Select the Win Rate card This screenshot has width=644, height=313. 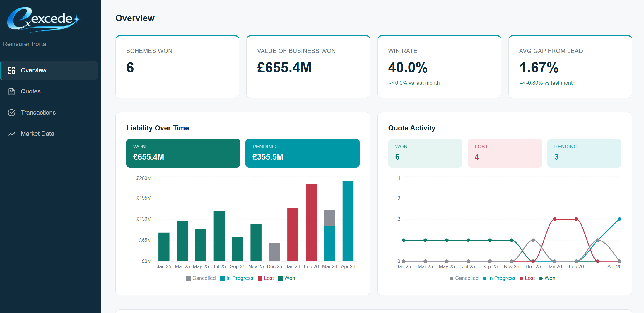click(x=439, y=67)
